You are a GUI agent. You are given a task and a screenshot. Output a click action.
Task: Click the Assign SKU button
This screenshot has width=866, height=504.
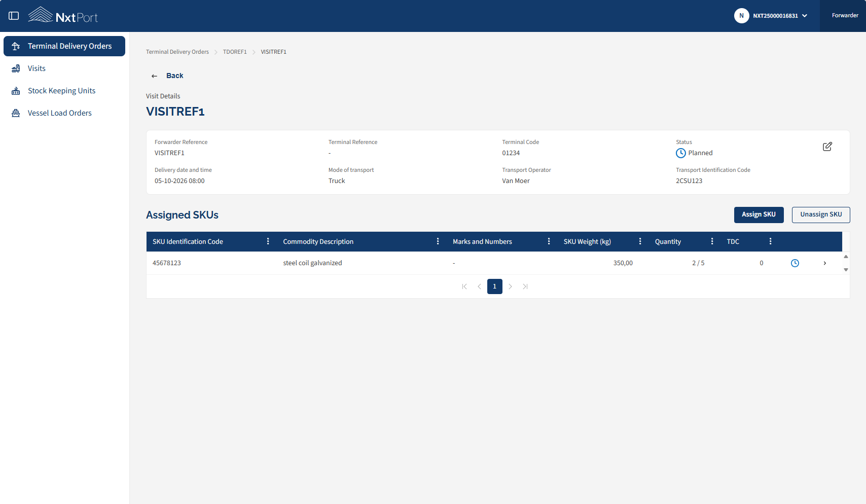pyautogui.click(x=759, y=215)
